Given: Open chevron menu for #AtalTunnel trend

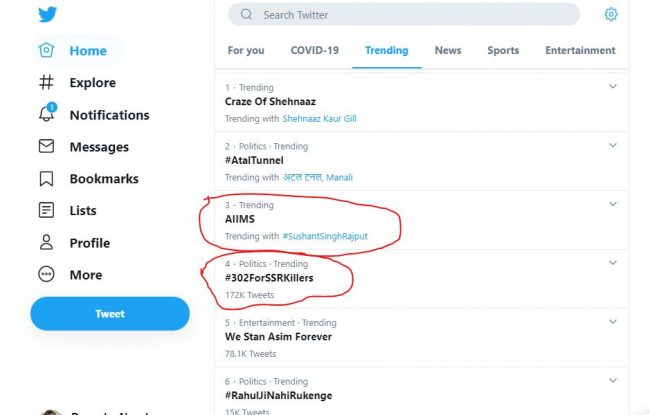Looking at the screenshot, I should click(613, 146).
